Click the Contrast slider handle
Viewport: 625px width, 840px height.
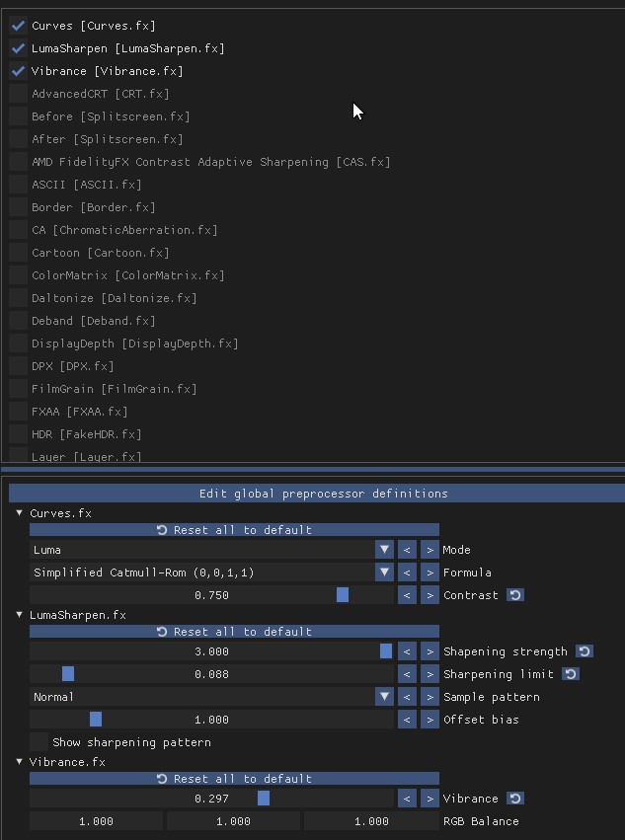click(x=343, y=595)
